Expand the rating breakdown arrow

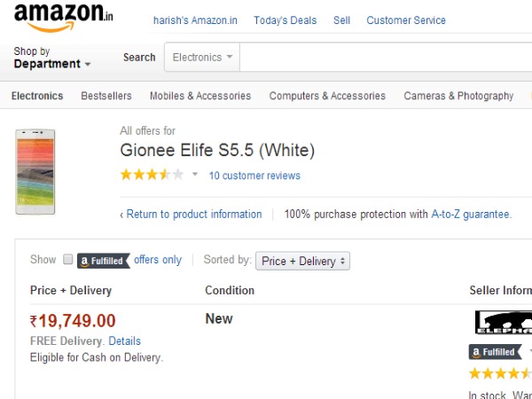[195, 175]
